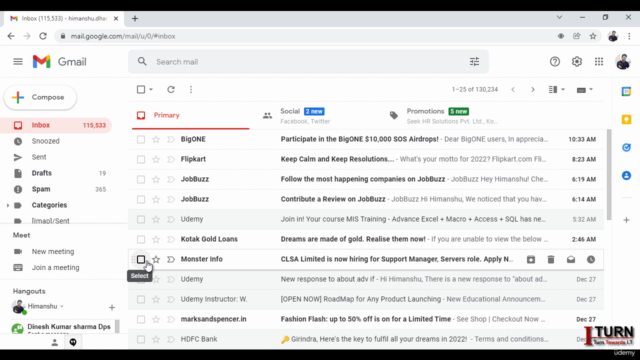Switch to the Promotions tab
This screenshot has height=360, width=640.
click(444, 116)
